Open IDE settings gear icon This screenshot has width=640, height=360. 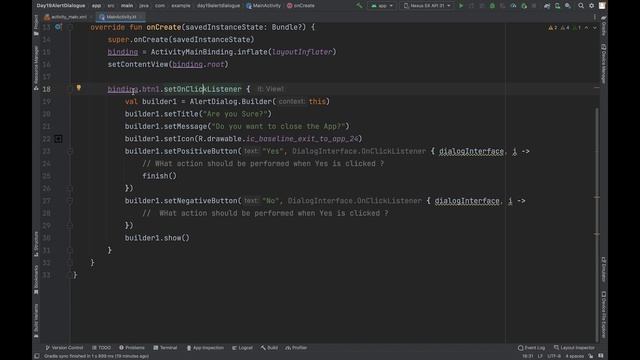point(591,6)
